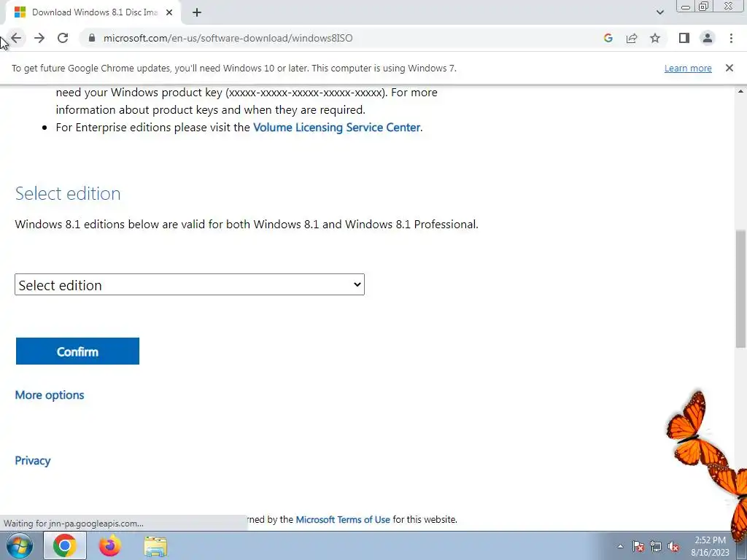Select the Download Windows 8.1 Disc Image tab
This screenshot has width=747, height=560.
coord(93,12)
